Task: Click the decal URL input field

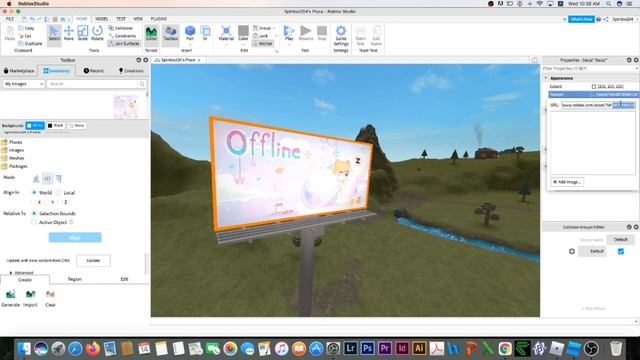Action: 598,105
